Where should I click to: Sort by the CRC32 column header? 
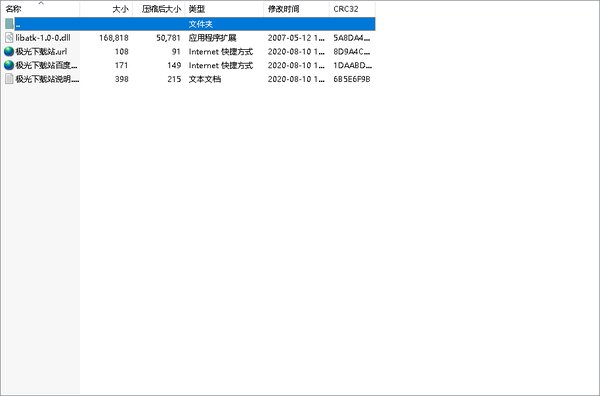pos(346,9)
